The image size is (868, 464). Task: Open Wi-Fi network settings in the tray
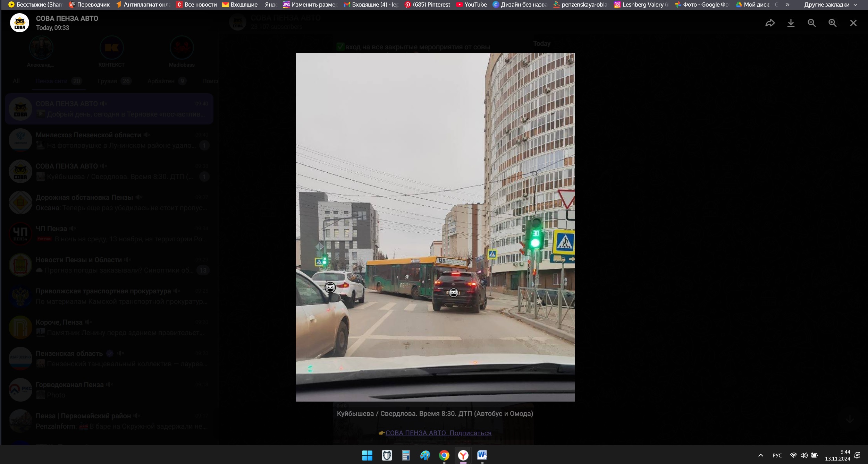coord(793,455)
